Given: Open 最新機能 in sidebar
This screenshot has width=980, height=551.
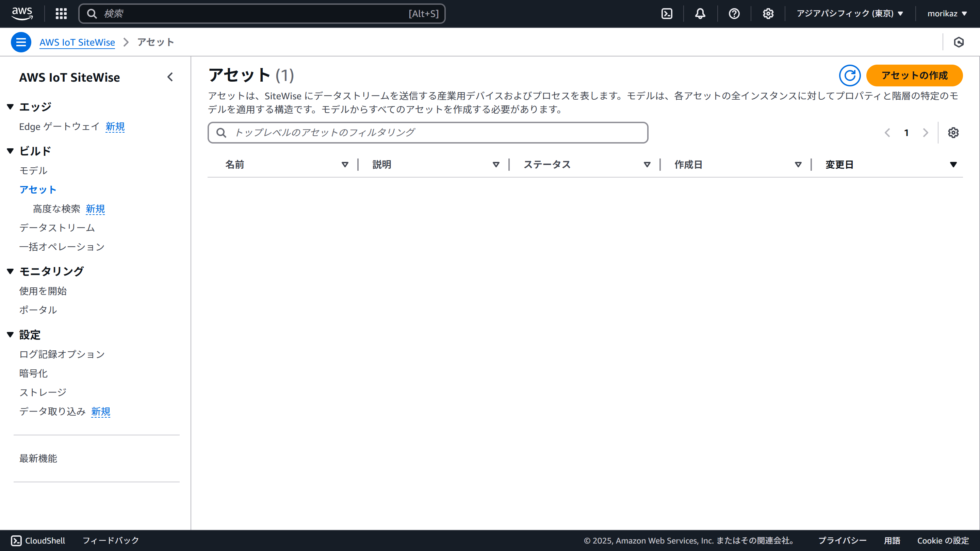Looking at the screenshot, I should click(38, 458).
